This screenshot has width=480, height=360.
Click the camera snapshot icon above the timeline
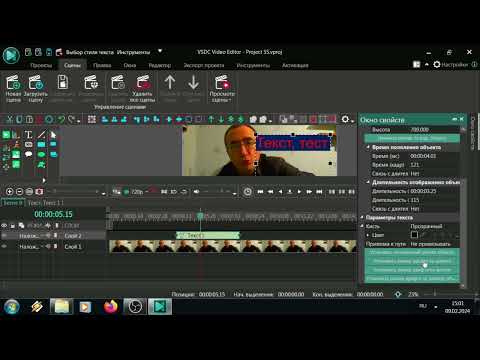click(x=39, y=192)
